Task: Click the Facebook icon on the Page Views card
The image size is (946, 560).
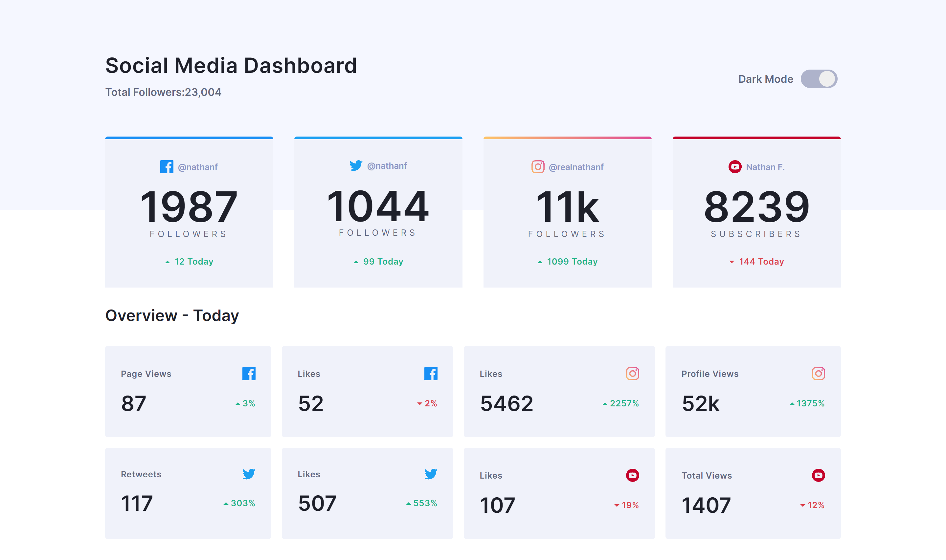Action: [x=249, y=374]
